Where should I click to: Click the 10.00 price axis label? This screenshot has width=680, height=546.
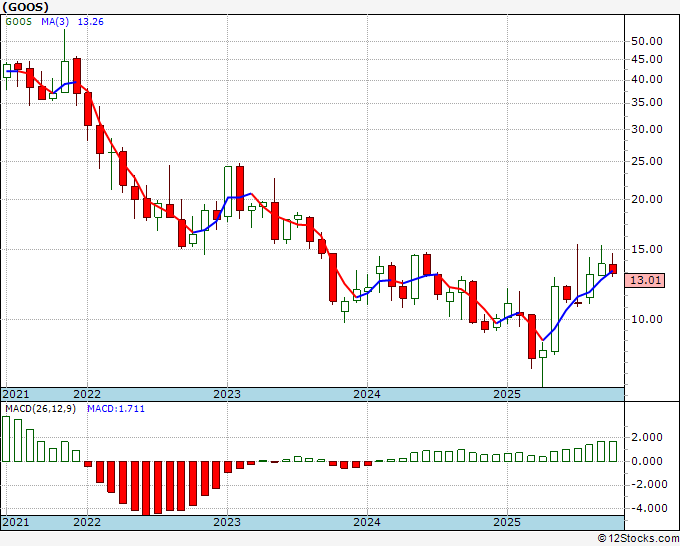pyautogui.click(x=647, y=319)
